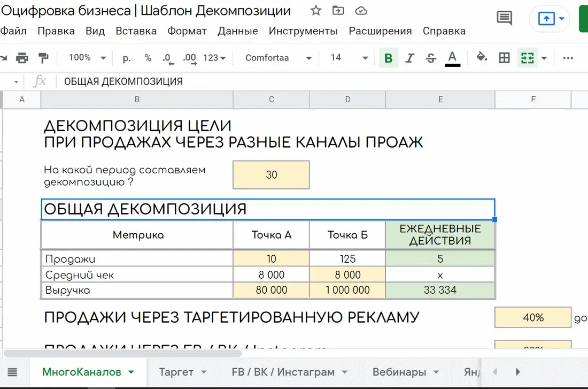Open the share button dropdown arrow
Screen dimensions: 588x389
[561, 18]
